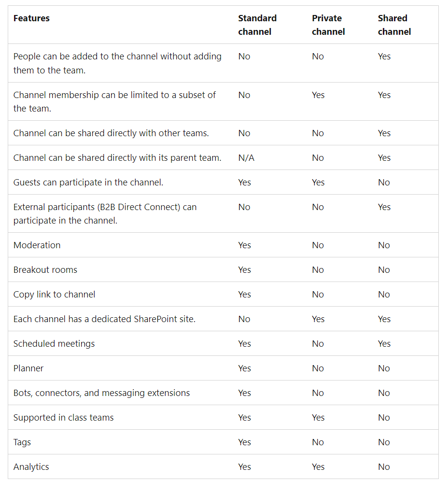Click the Analytics feature label
This screenshot has height=494, width=448.
tap(31, 467)
